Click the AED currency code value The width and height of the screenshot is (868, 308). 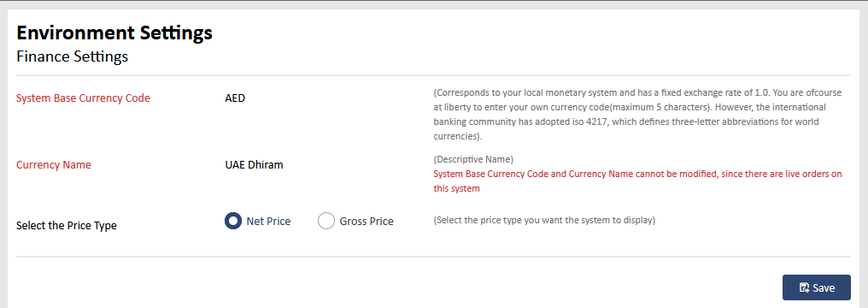tap(235, 98)
